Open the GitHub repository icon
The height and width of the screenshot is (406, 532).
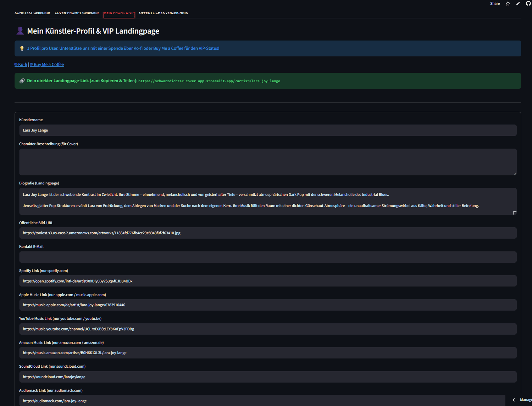click(528, 4)
